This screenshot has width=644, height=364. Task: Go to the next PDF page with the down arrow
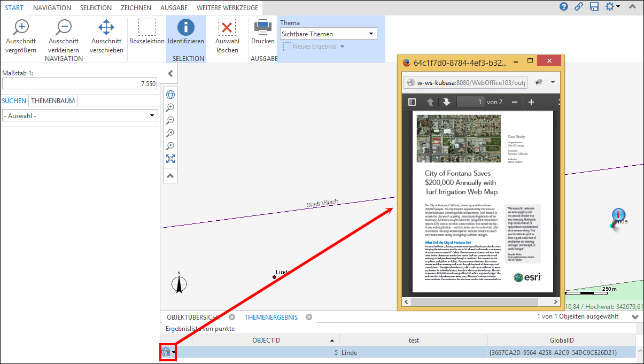click(446, 102)
